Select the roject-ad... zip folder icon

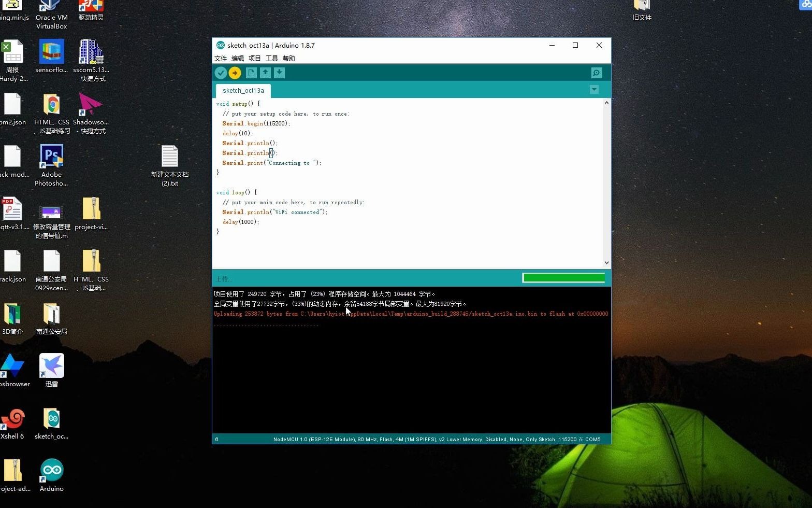(14, 475)
